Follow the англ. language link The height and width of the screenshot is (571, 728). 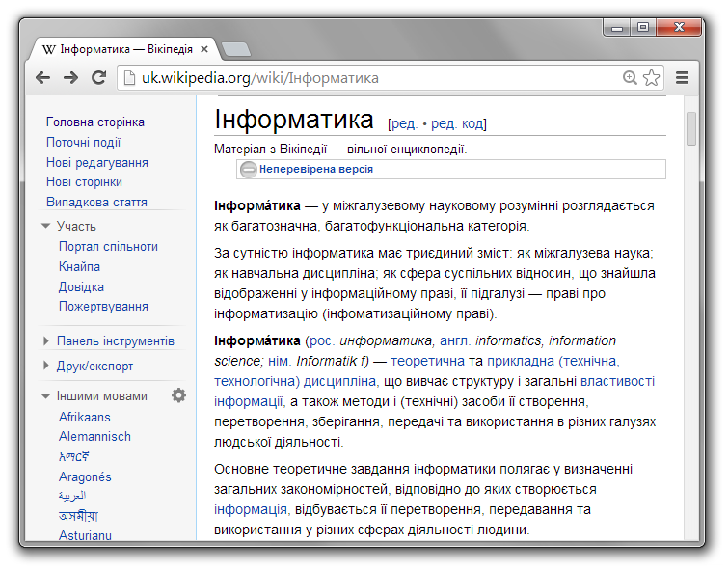[453, 341]
